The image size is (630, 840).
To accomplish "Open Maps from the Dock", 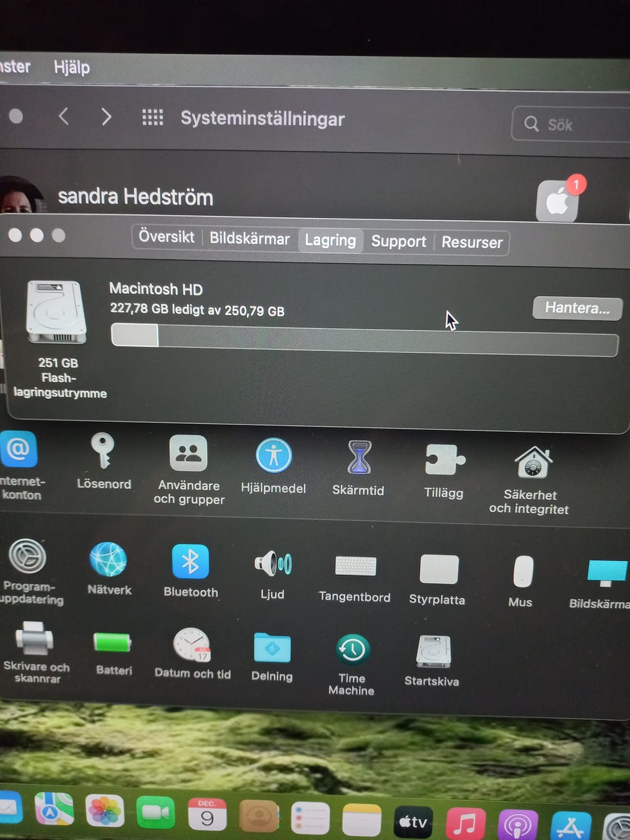I will (54, 808).
